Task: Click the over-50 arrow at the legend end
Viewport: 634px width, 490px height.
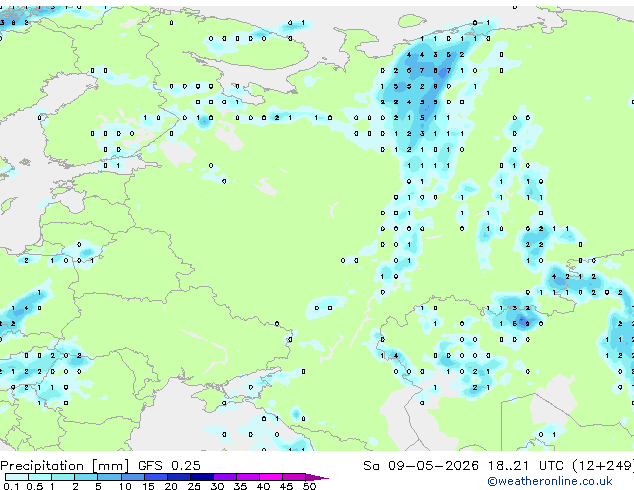Action: point(317,477)
